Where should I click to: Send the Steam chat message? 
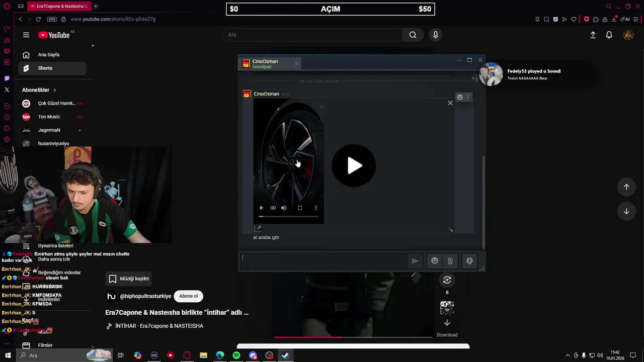click(415, 261)
